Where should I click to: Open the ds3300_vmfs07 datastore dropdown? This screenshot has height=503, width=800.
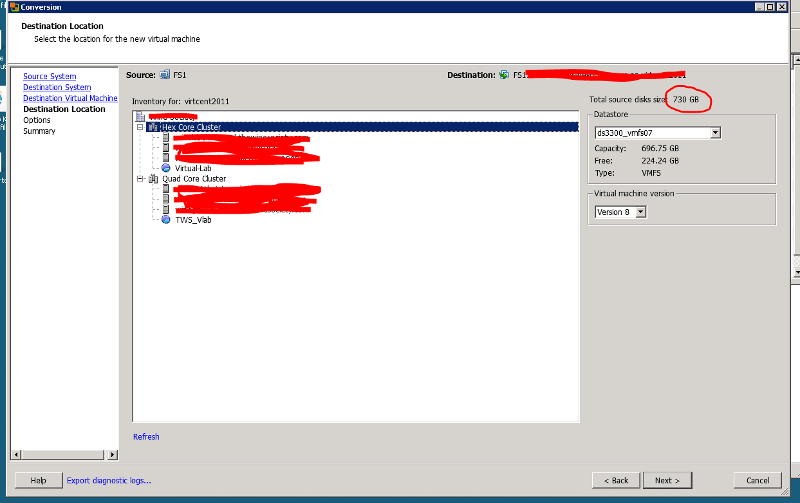tap(715, 133)
